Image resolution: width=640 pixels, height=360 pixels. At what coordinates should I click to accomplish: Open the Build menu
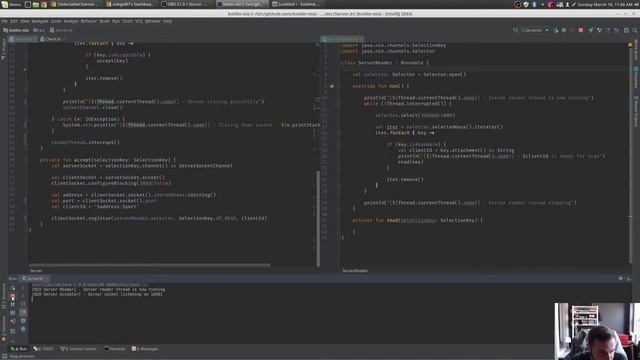coord(105,21)
